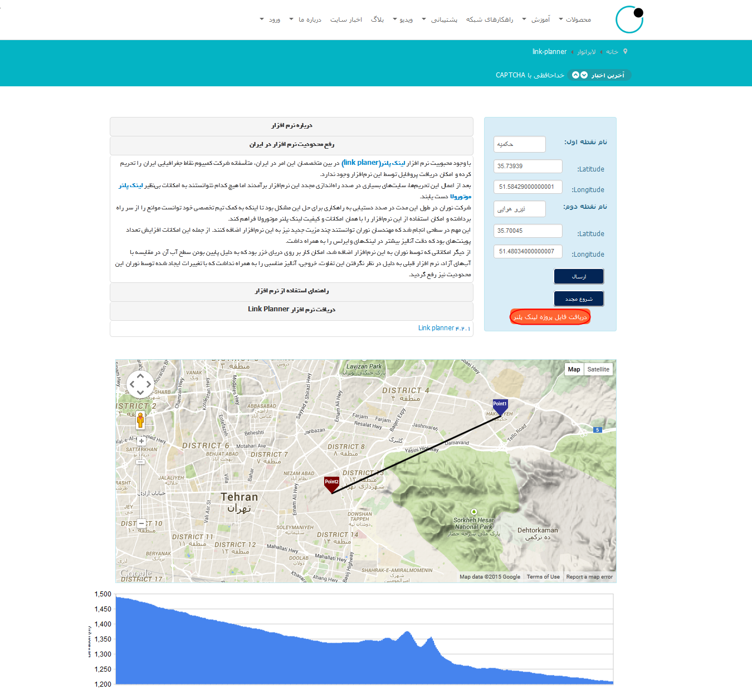Viewport: 752px width, 700px height.
Task: Pan the map left with the arrow control
Action: click(132, 384)
